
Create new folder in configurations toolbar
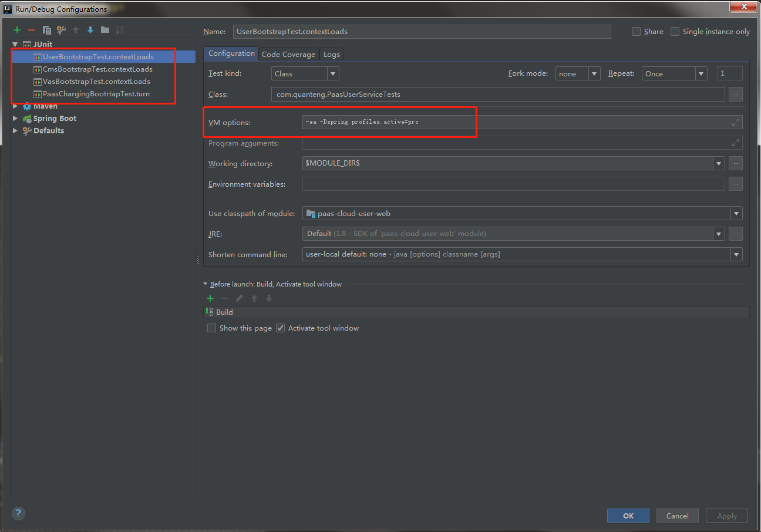105,30
